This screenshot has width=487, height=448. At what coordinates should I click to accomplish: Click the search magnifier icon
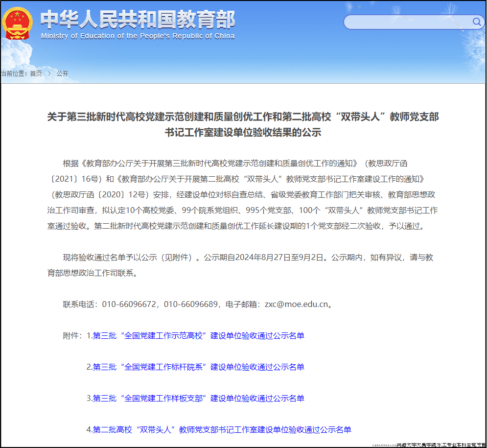477,22
